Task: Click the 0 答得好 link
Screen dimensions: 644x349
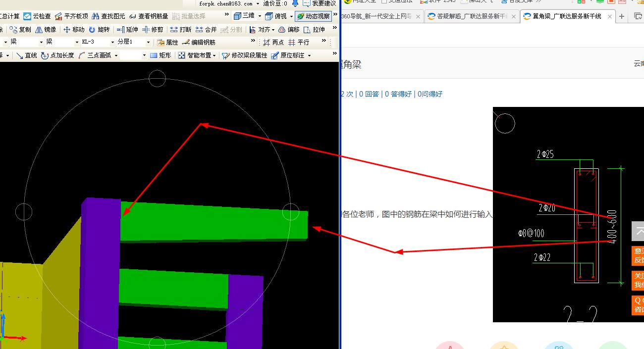Action: [x=398, y=94]
